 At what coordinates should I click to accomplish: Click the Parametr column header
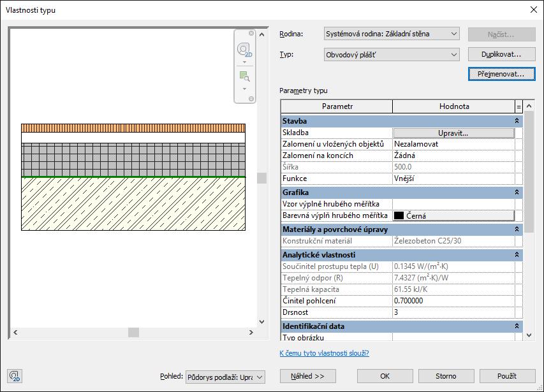click(x=337, y=106)
